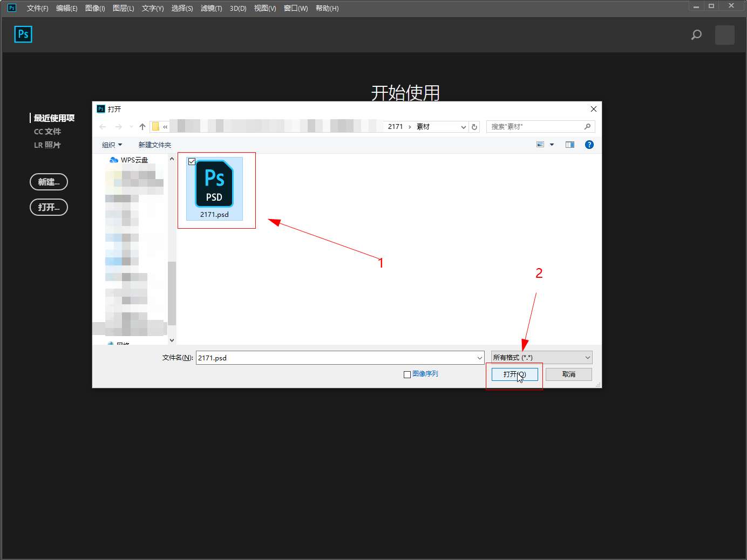This screenshot has height=560, width=747.
Task: Click the 取消 button
Action: pos(569,374)
